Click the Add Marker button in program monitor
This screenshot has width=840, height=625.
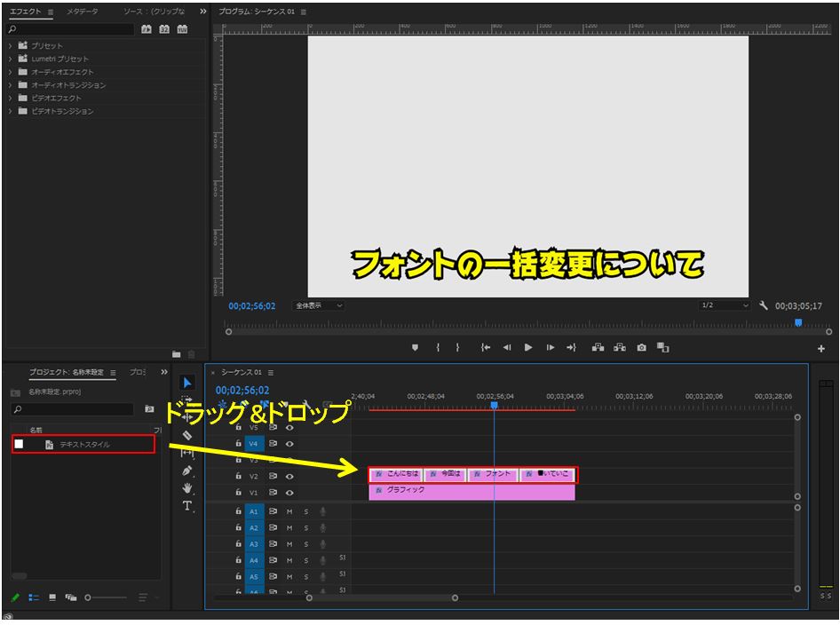(x=415, y=348)
